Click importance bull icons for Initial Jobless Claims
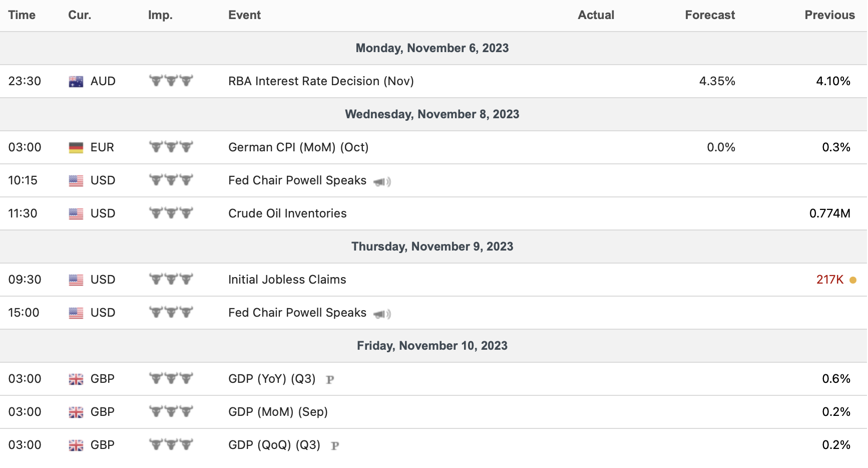The image size is (868, 468). tap(171, 279)
